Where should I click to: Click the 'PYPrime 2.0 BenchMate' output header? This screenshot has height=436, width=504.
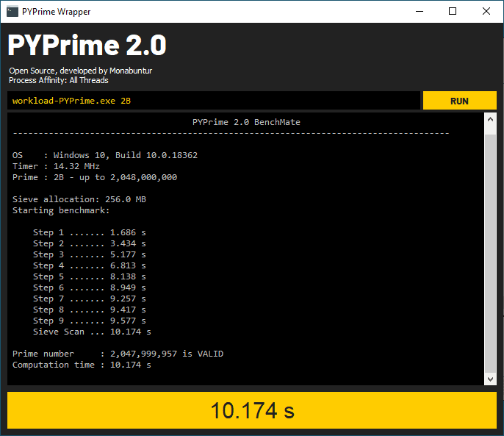coord(246,122)
